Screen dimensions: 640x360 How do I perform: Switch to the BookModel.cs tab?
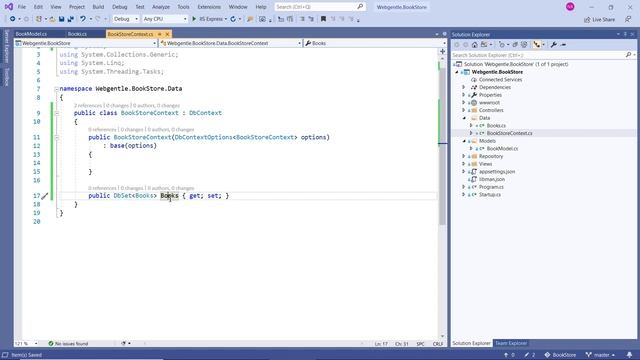click(x=31, y=34)
